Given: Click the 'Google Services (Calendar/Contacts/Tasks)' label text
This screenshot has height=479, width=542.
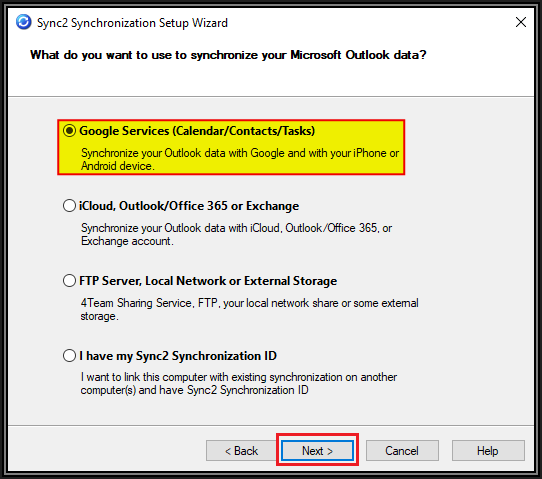Looking at the screenshot, I should pos(197,131).
